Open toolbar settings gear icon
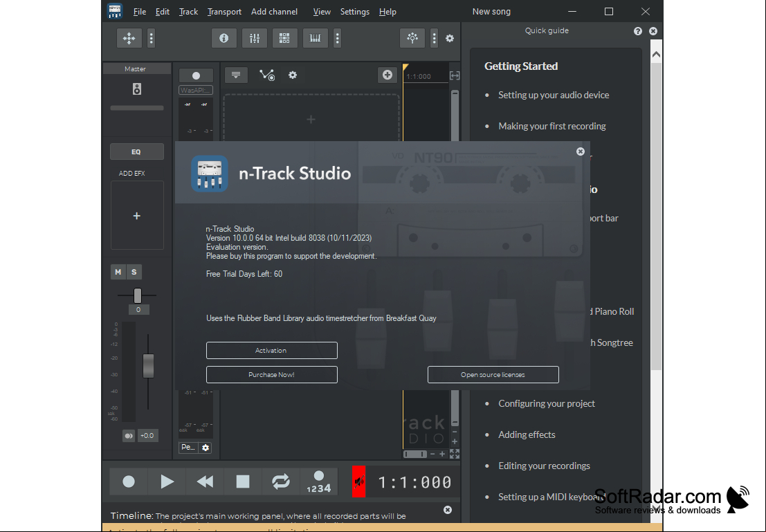This screenshot has height=532, width=766. 450,38
